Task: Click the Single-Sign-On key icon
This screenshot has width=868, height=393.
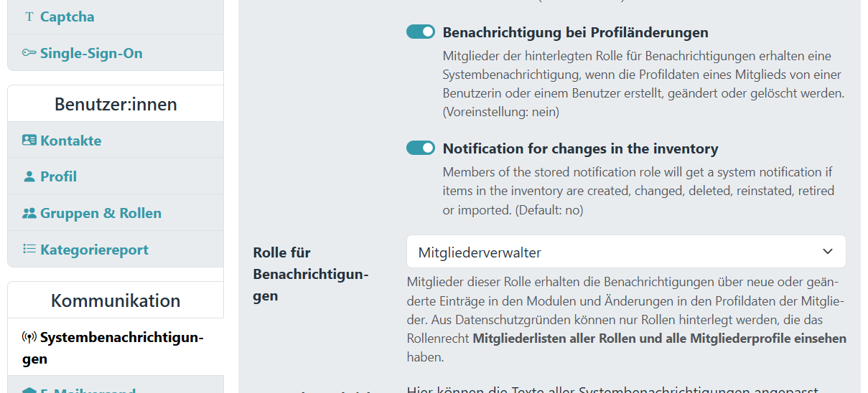Action: 29,53
